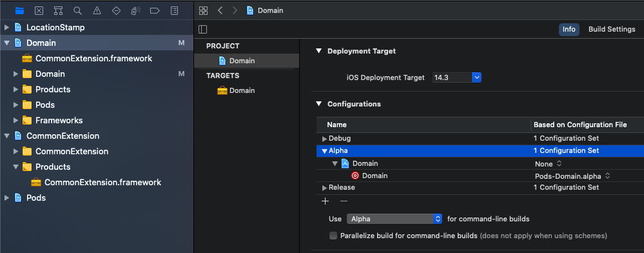Collapse the Configurations section triangle
Screen dimensions: 644x253
[318, 104]
